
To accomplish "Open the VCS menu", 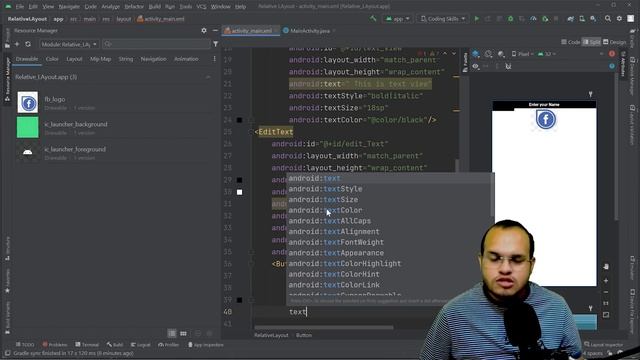I will point(201,7).
